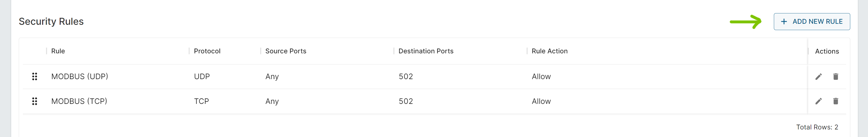Image resolution: width=868 pixels, height=137 pixels.
Task: Select the MODBUS (UDP) rule name
Action: point(79,77)
